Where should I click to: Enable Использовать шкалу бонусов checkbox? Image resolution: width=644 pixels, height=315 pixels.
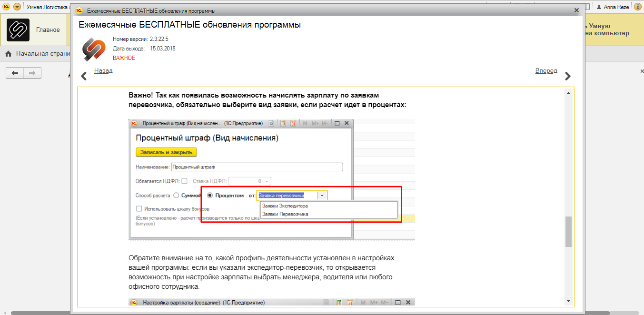tap(139, 208)
